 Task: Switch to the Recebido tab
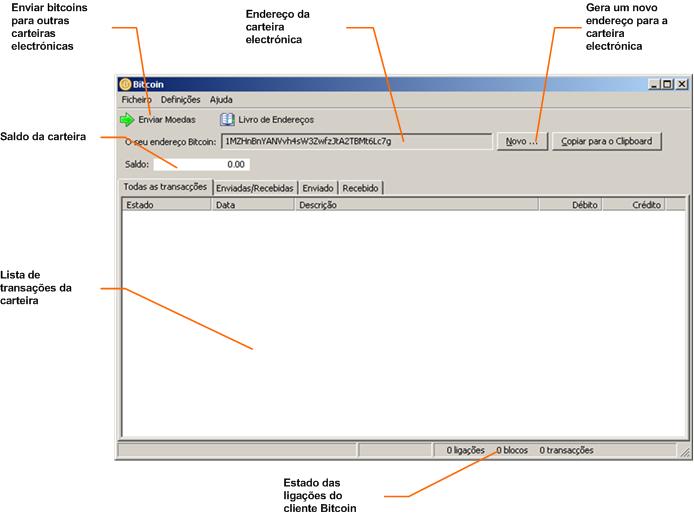360,188
